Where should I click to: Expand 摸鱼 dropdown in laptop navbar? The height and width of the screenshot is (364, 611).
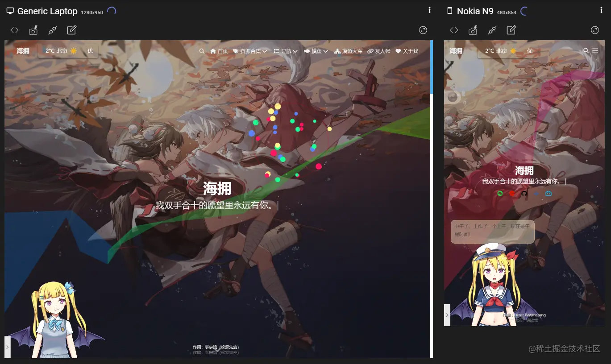point(316,51)
